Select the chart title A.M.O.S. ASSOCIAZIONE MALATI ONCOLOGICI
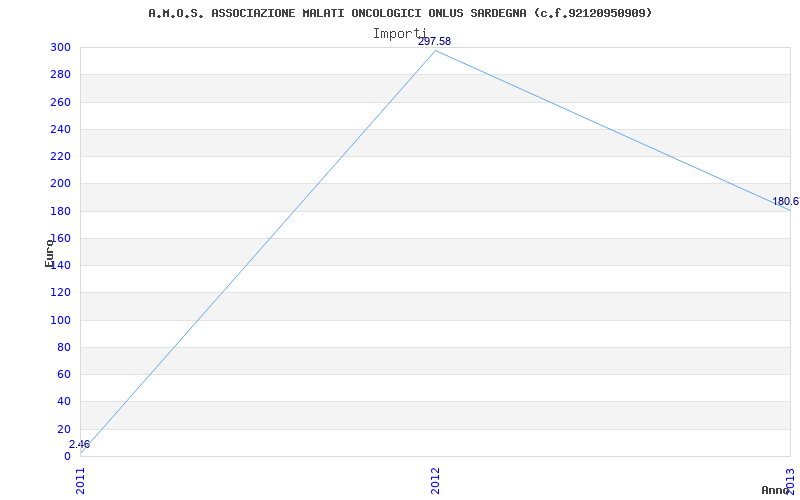800x500 pixels. coord(400,13)
